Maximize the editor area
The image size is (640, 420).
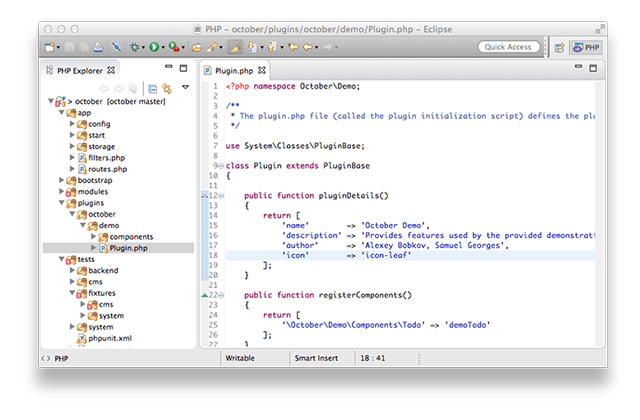(x=593, y=68)
